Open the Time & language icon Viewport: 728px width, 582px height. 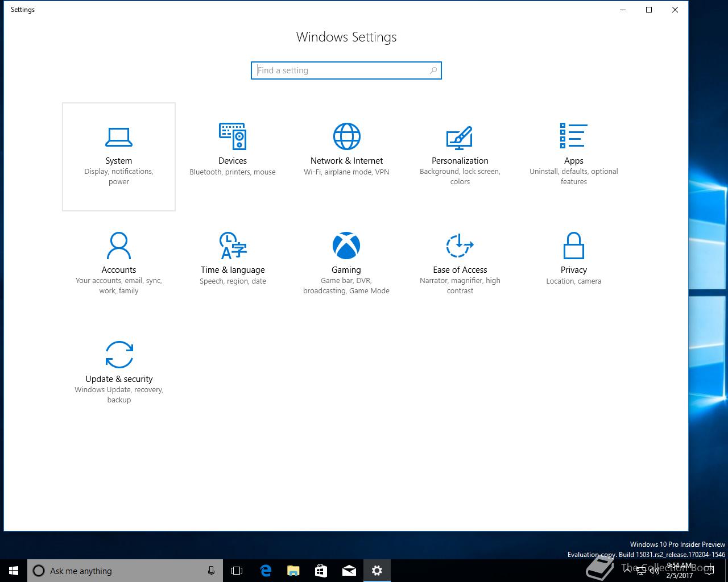click(x=233, y=246)
